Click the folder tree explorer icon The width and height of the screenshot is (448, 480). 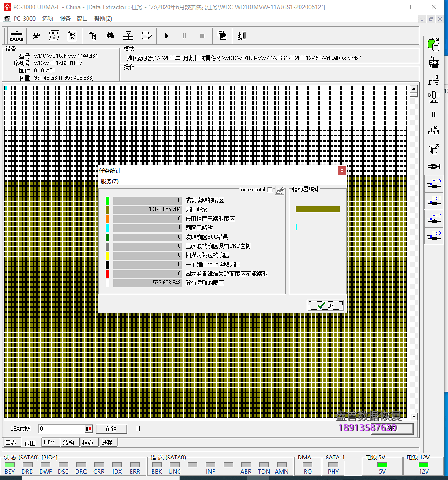coord(92,36)
